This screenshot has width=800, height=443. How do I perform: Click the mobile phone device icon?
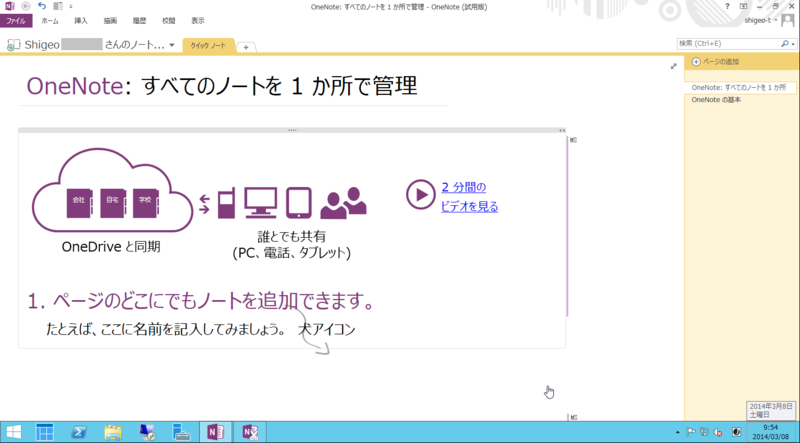(x=226, y=203)
